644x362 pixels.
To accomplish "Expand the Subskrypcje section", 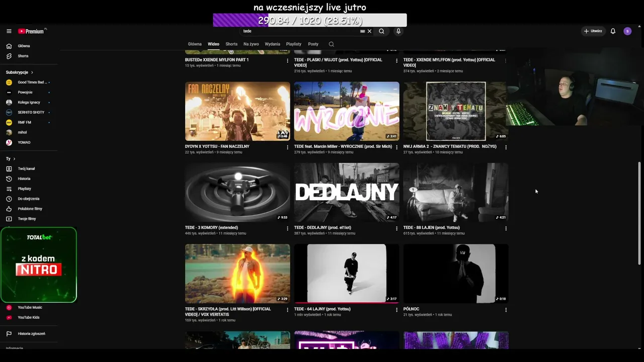I will [x=20, y=72].
